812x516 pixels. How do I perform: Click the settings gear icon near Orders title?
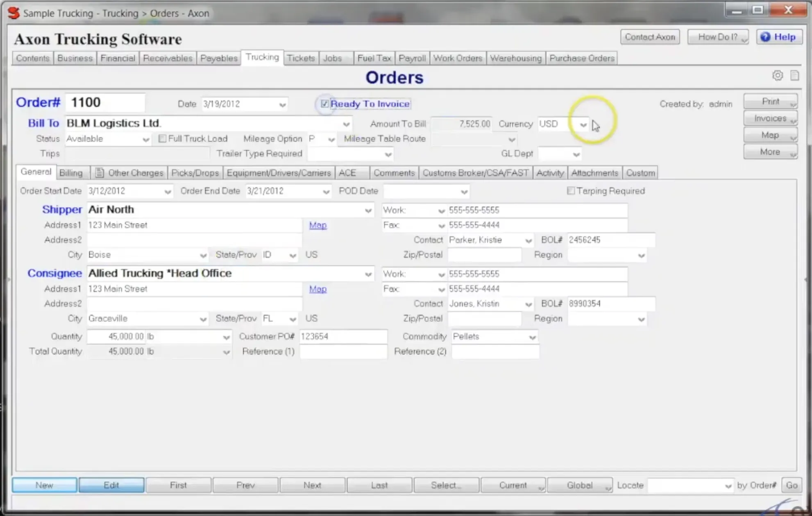point(777,75)
